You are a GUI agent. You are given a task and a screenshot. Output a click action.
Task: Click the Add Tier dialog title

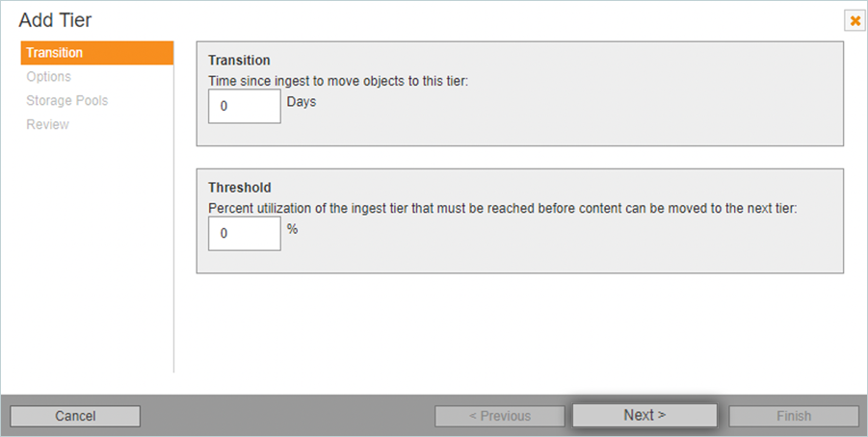point(55,20)
